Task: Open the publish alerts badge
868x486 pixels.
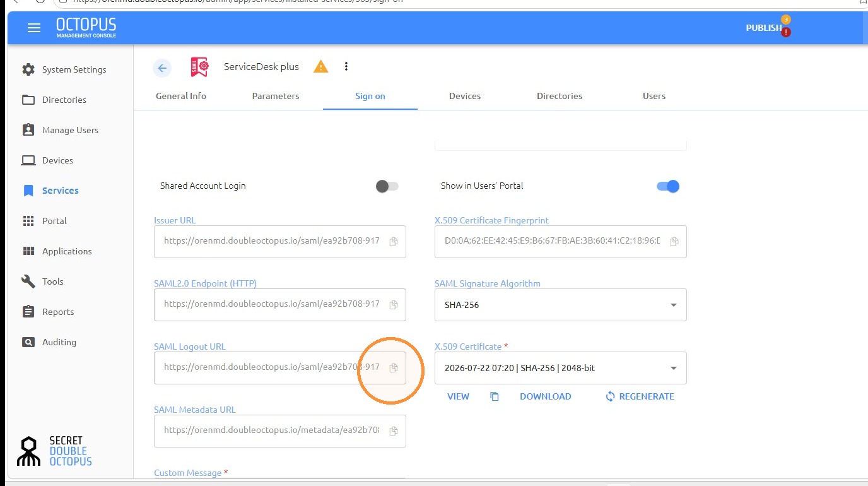Action: click(786, 27)
